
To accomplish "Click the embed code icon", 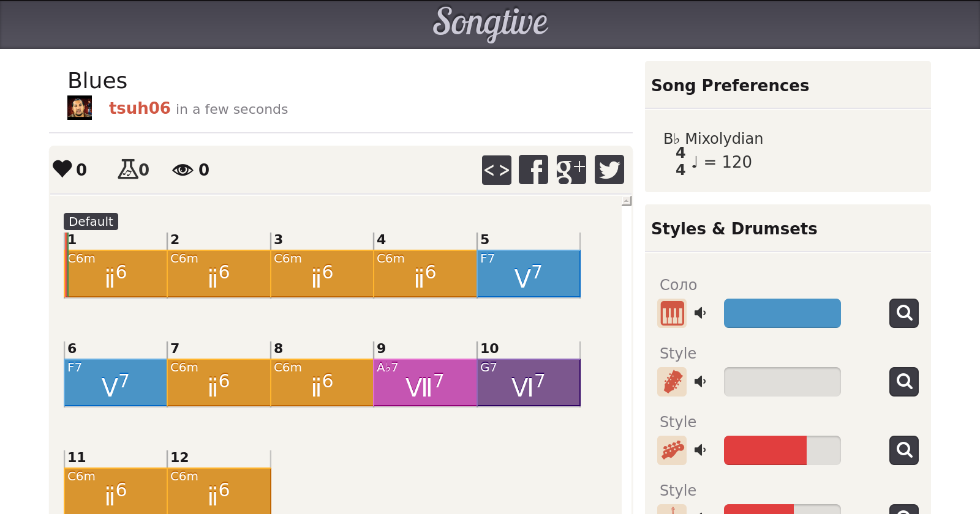I will 497,169.
